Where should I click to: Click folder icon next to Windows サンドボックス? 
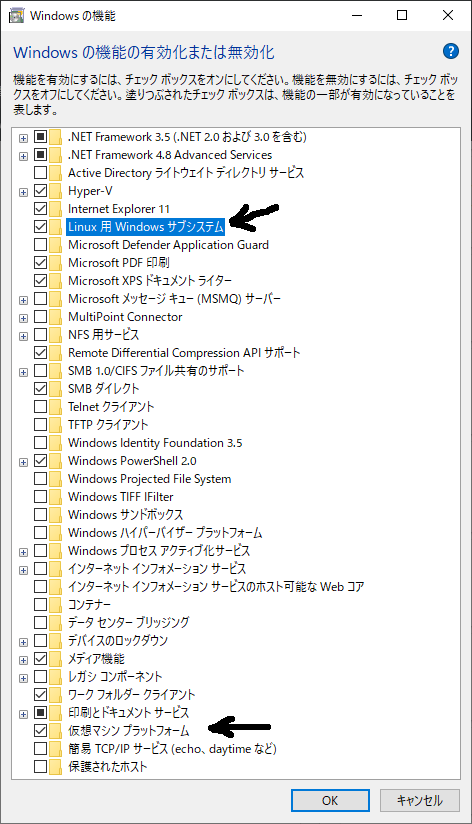56,514
